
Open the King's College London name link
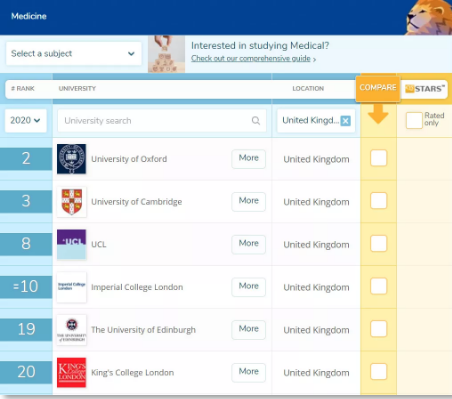click(x=132, y=372)
